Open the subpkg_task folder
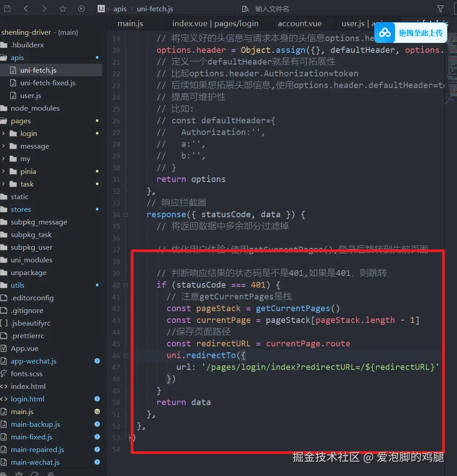 pos(31,235)
